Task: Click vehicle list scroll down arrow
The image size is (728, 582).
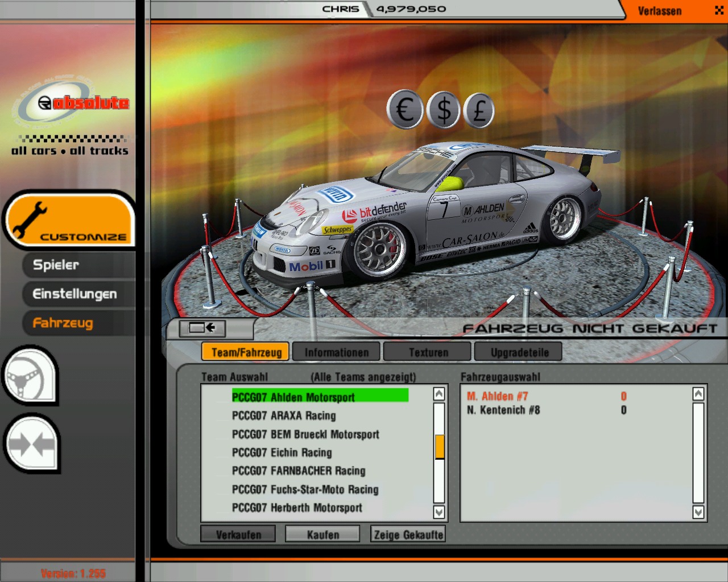Action: pos(698,512)
